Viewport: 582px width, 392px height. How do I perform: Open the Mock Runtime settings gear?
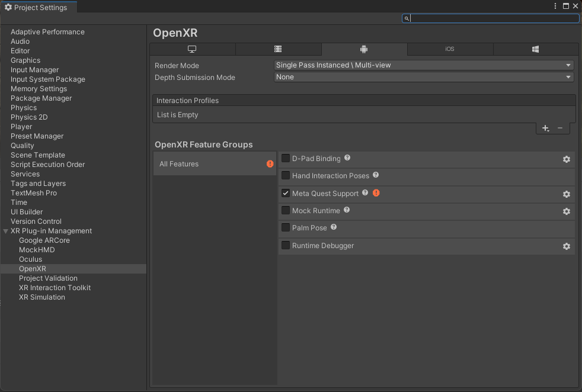click(566, 211)
